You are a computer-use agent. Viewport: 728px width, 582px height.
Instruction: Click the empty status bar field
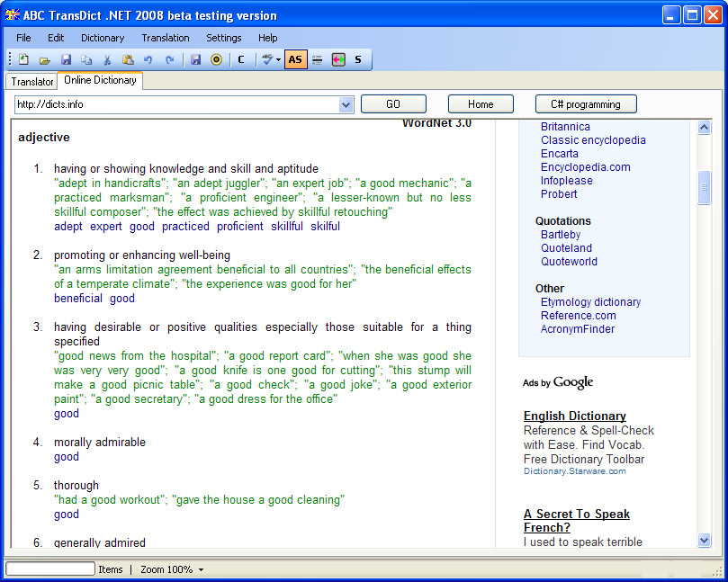50,569
